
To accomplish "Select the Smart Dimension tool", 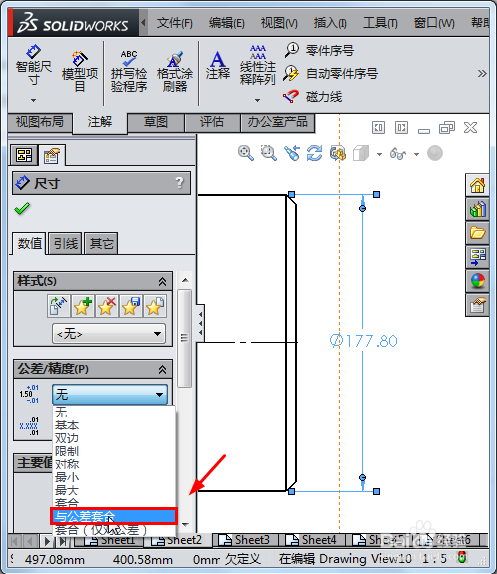I will [x=33, y=66].
